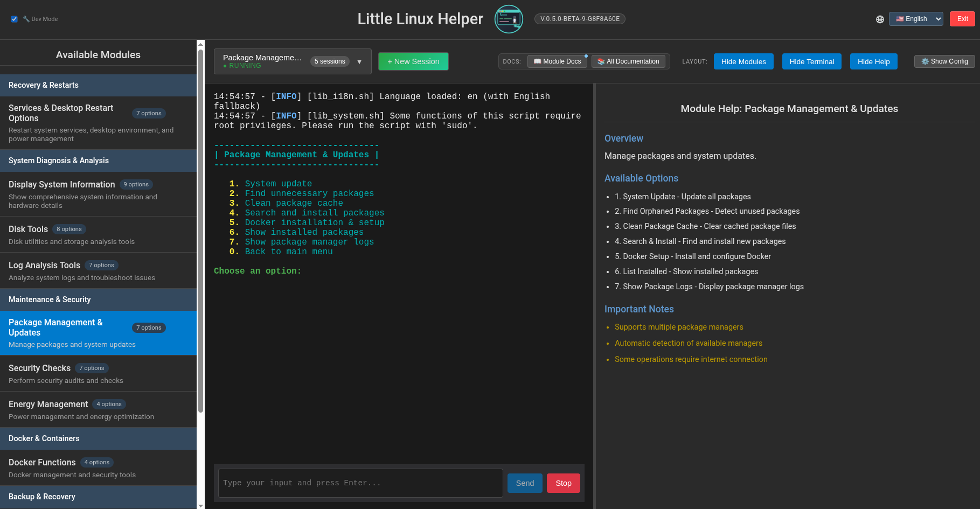Focus the terminal input field

(360, 483)
